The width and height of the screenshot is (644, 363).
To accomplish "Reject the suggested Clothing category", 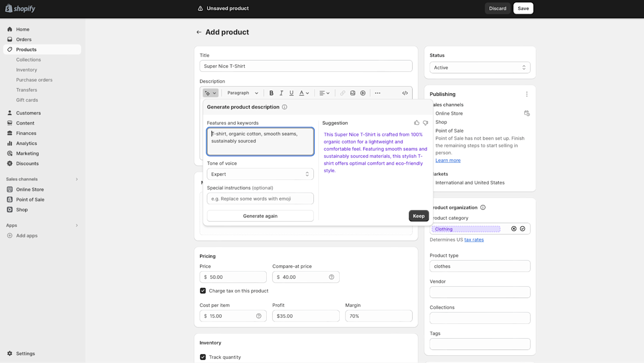I will (x=514, y=229).
